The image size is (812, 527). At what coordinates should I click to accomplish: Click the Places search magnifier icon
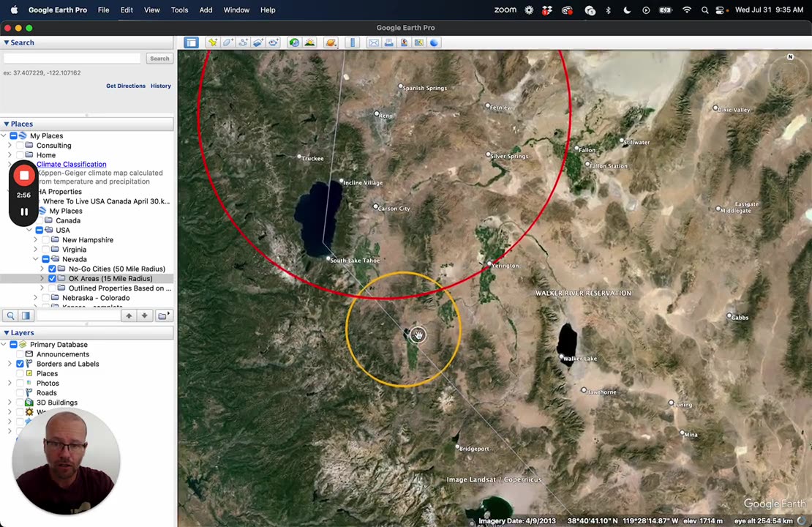pos(10,315)
